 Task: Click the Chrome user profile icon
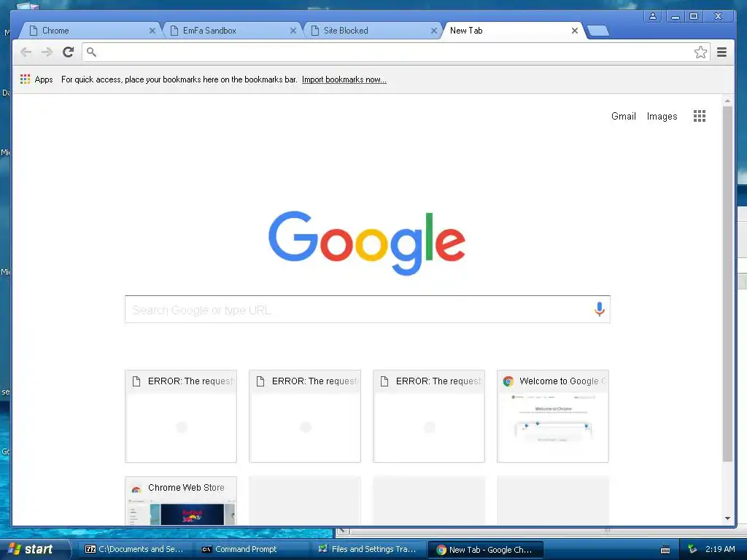653,16
